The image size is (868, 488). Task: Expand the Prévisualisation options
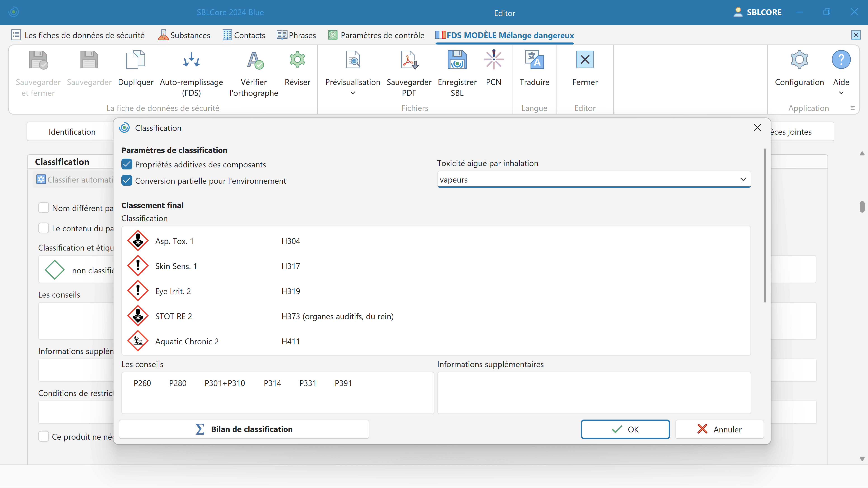coord(352,93)
